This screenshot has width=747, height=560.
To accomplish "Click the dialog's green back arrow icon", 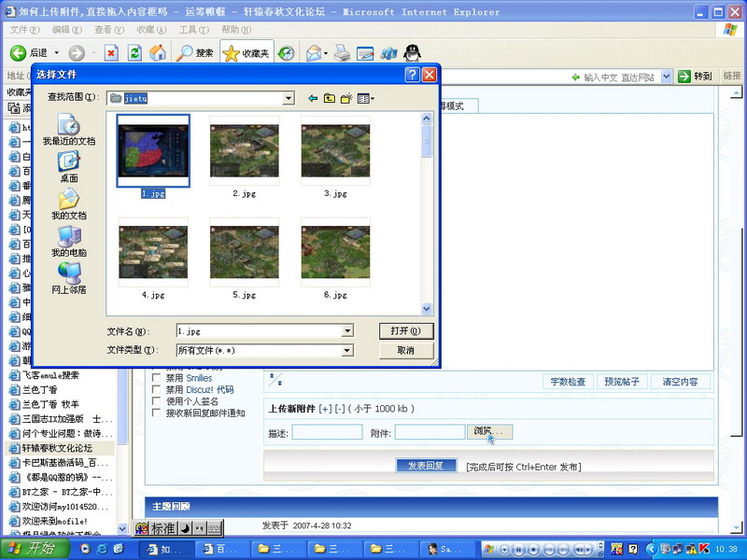I will click(313, 98).
